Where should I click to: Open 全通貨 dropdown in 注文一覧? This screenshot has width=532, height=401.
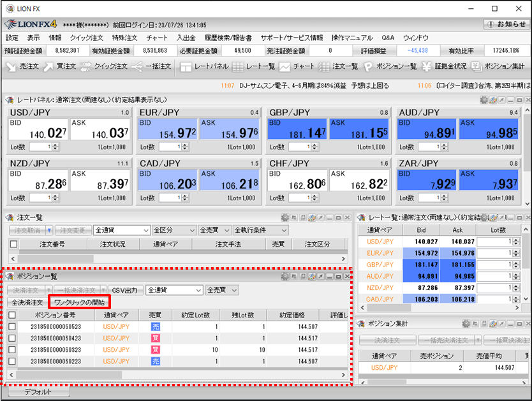coord(122,231)
